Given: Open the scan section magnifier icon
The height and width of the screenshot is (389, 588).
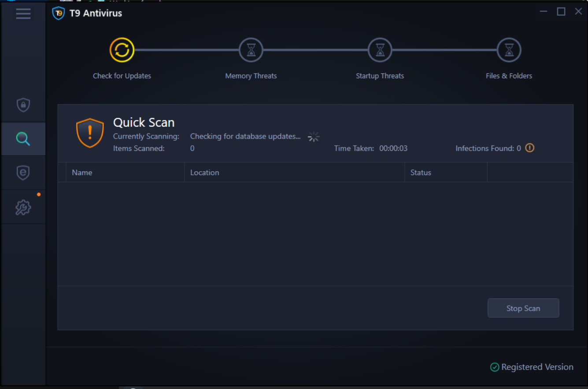Looking at the screenshot, I should coord(23,139).
